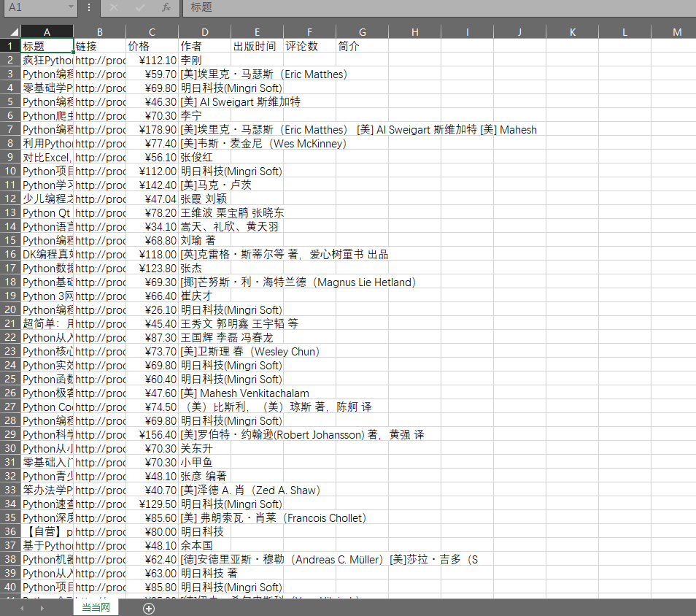Image resolution: width=696 pixels, height=616 pixels.
Task: Switch to the 当当网 sheet tab
Action: pyautogui.click(x=96, y=607)
